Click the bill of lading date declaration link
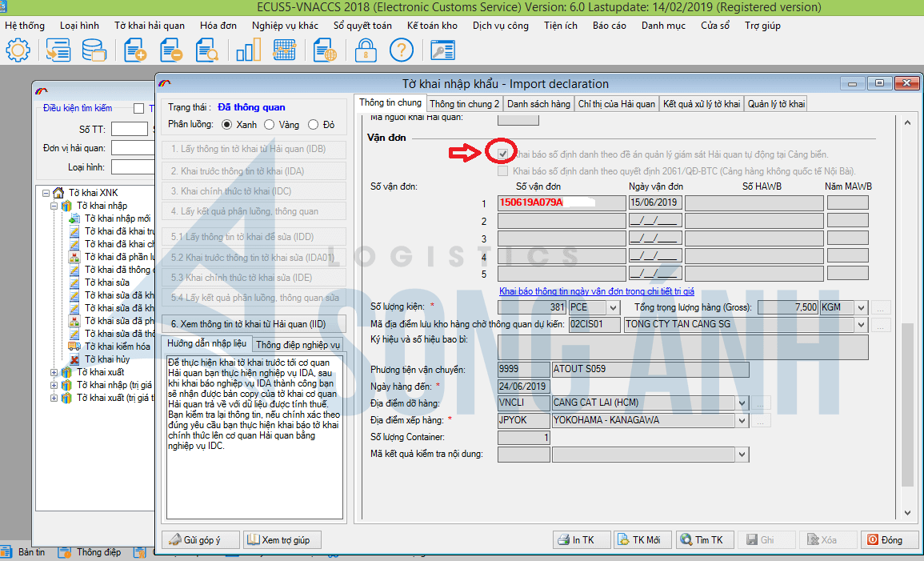The height and width of the screenshot is (561, 924). [x=596, y=291]
